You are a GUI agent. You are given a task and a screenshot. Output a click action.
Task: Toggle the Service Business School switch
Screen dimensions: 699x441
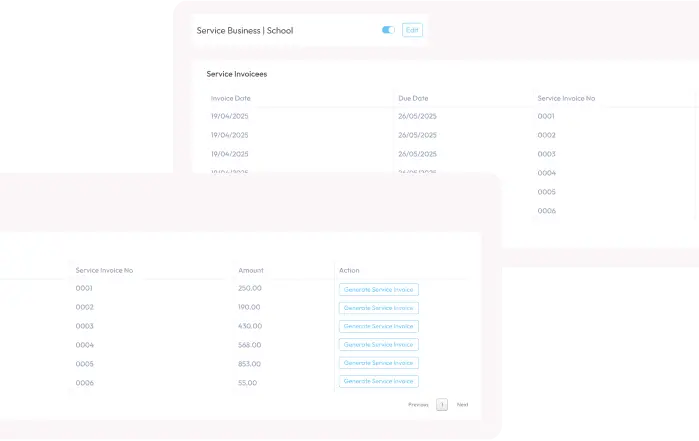(388, 30)
